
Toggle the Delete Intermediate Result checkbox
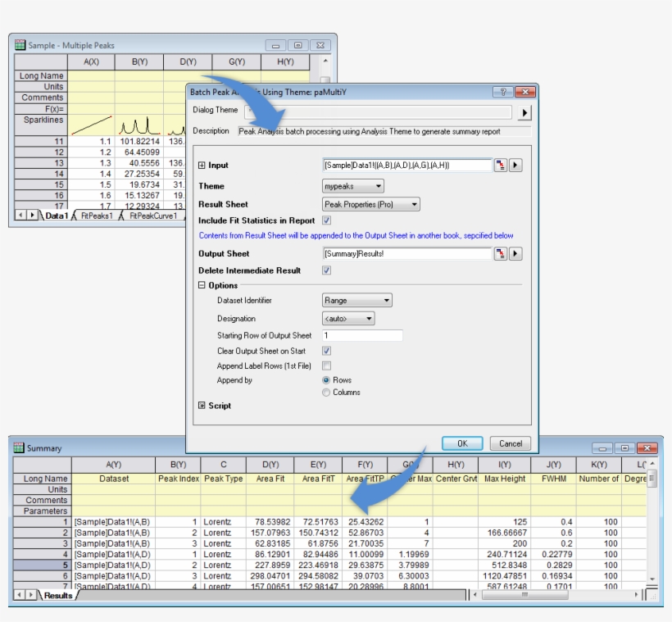click(327, 270)
